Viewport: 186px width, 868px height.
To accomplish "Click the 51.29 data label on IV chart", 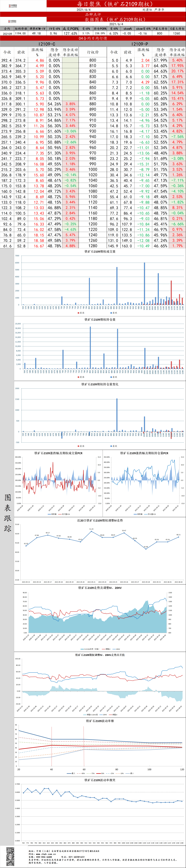I will pyautogui.click(x=91, y=529).
